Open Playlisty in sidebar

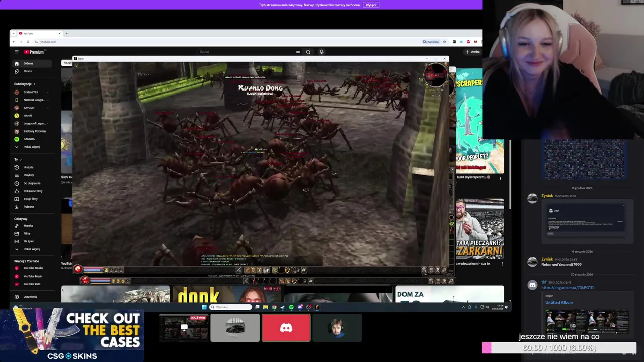pos(32,175)
